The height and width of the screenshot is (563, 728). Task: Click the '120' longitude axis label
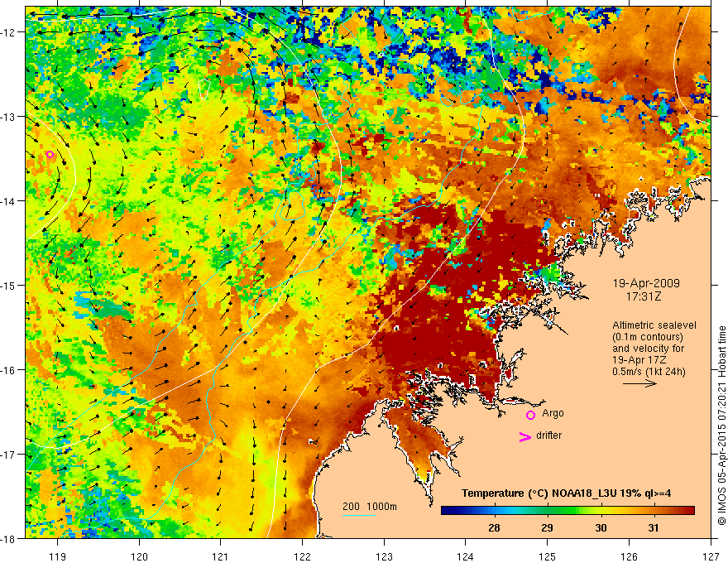coord(139,557)
